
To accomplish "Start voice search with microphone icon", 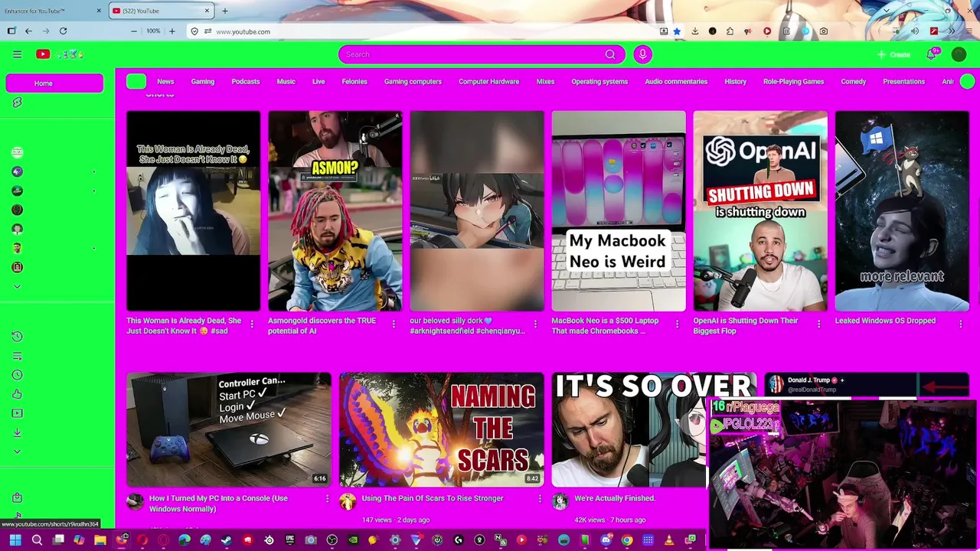I will click(642, 54).
